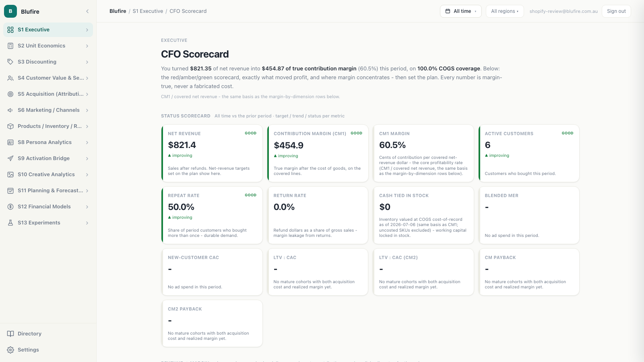The width and height of the screenshot is (644, 362).
Task: Expand the S8 Persona Analytics chevron
Action: coord(87,142)
